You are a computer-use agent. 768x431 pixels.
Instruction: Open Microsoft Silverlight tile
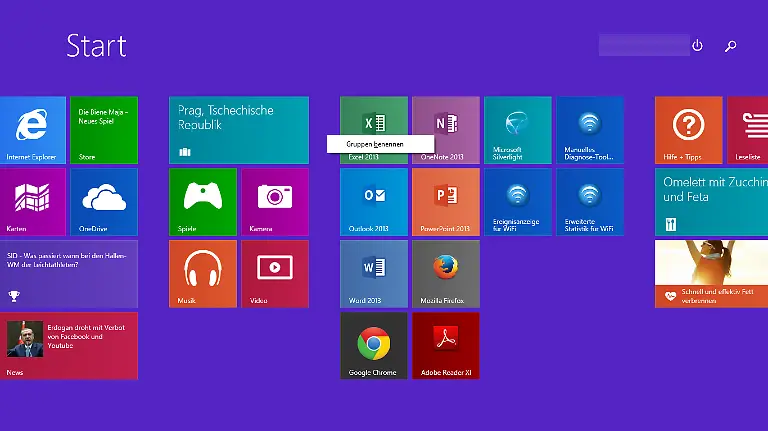pyautogui.click(x=518, y=130)
